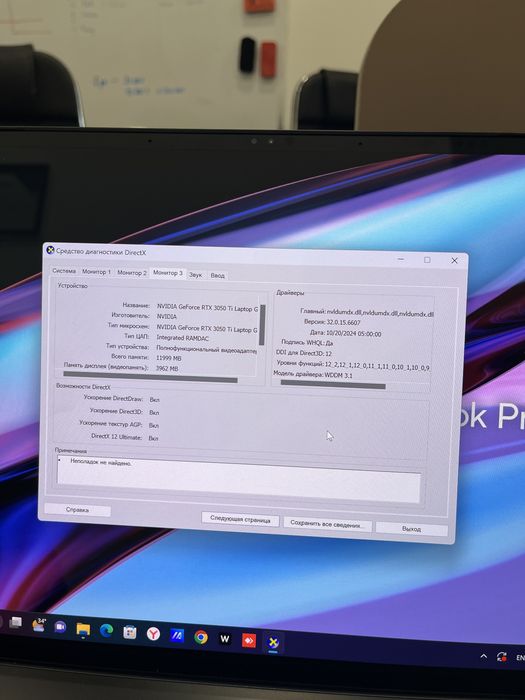Image resolution: width=525 pixels, height=700 pixels.
Task: Open File Explorer from the taskbar
Action: (x=83, y=629)
